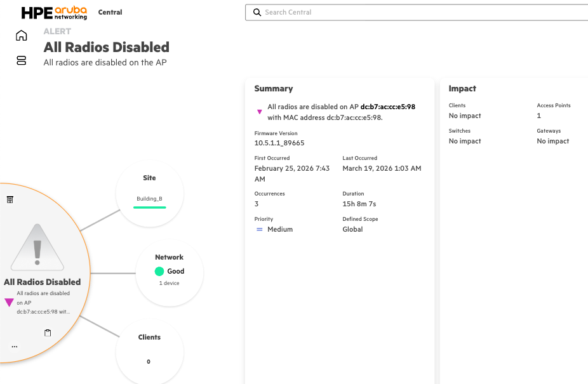This screenshot has width=588, height=384.
Task: Select the firmware version 10.5.1.1_89665
Action: click(279, 143)
